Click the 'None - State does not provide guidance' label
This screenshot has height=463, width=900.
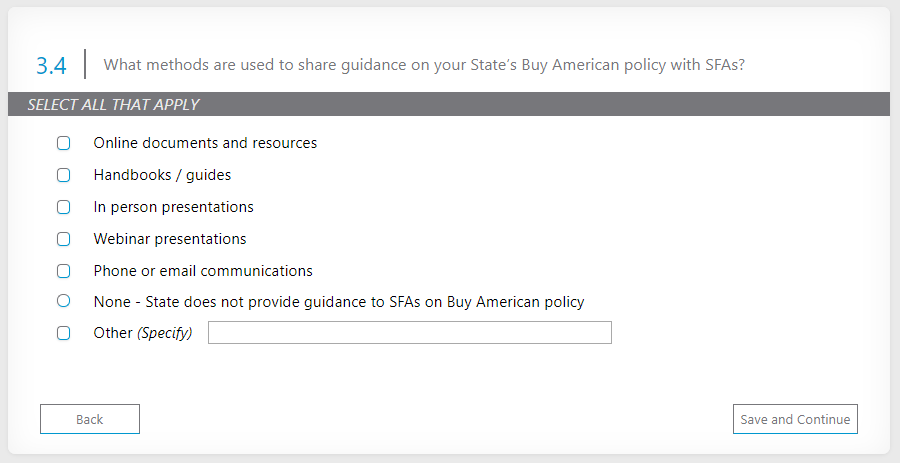338,301
